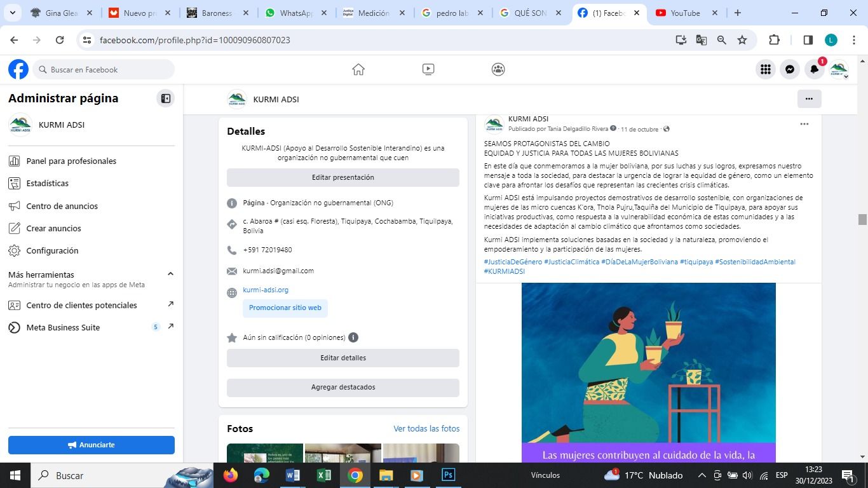Image resolution: width=868 pixels, height=488 pixels.
Task: Open page options three-dot button
Action: point(809,98)
